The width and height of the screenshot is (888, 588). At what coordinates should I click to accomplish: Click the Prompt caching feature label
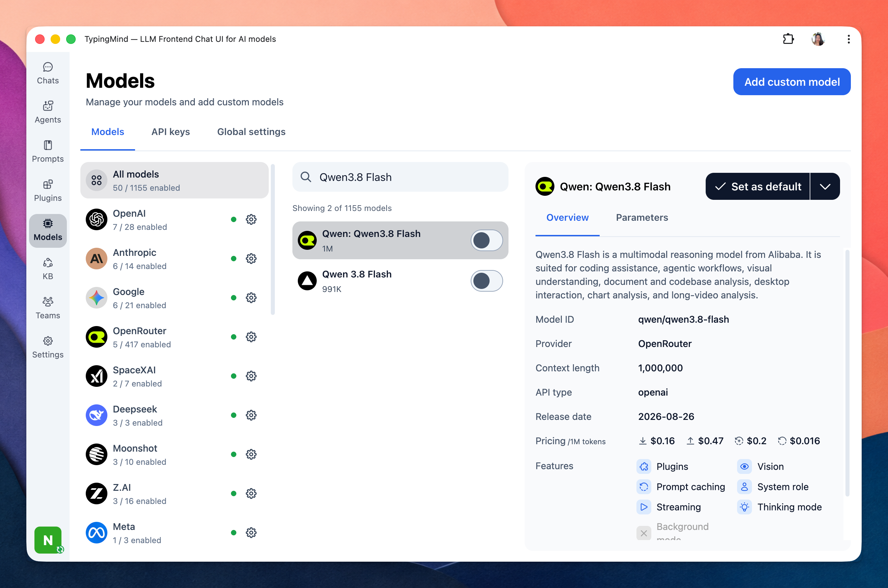click(691, 487)
